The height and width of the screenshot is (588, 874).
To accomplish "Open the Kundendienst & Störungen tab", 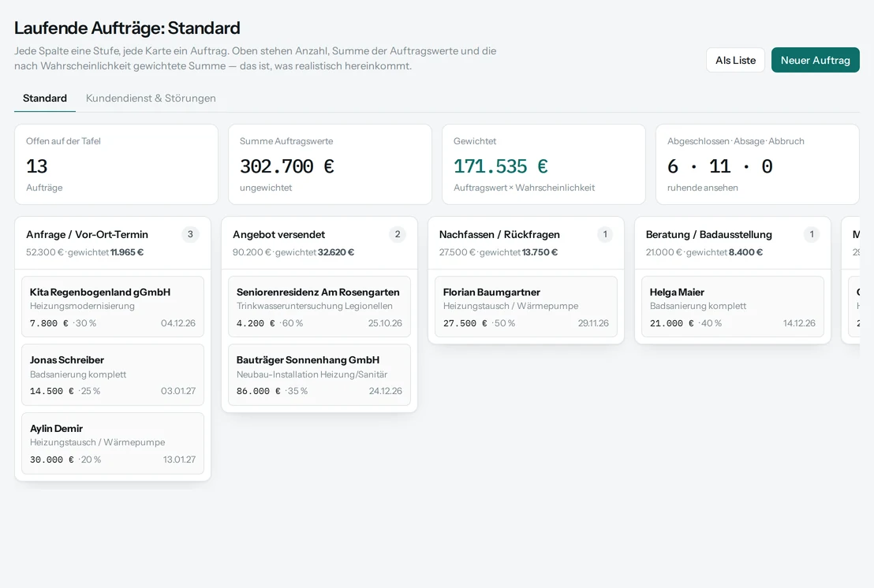I will (151, 98).
